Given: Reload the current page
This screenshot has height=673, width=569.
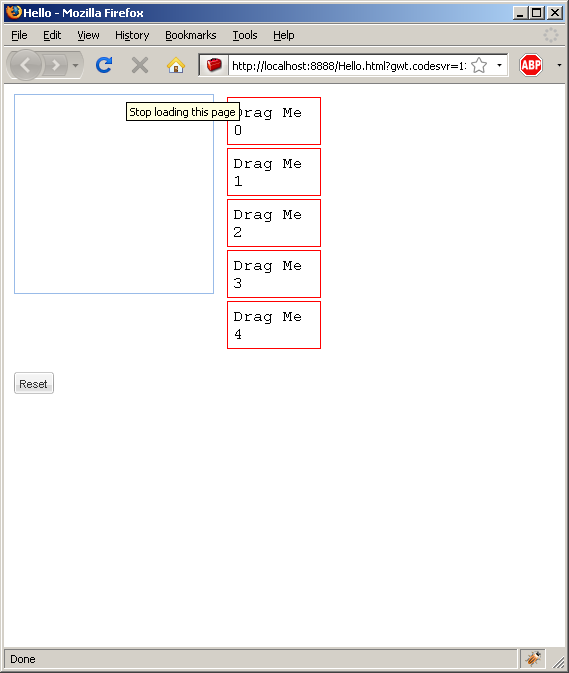Looking at the screenshot, I should pos(104,65).
